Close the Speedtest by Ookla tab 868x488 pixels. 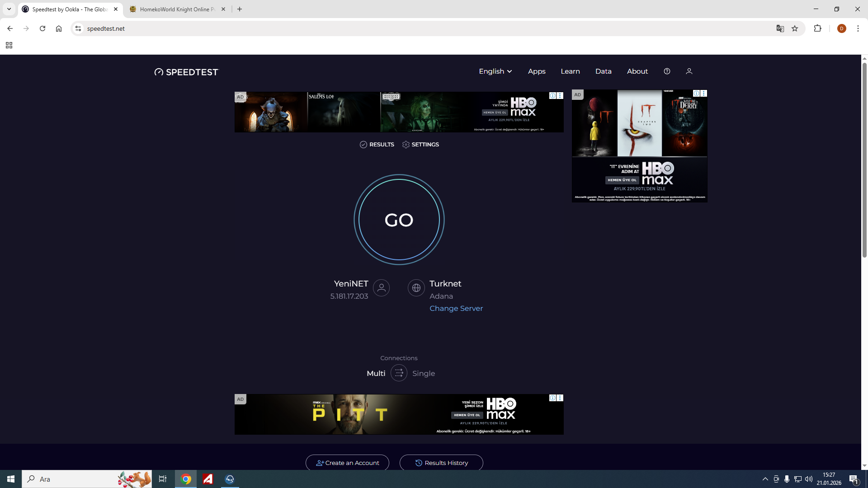click(x=116, y=9)
